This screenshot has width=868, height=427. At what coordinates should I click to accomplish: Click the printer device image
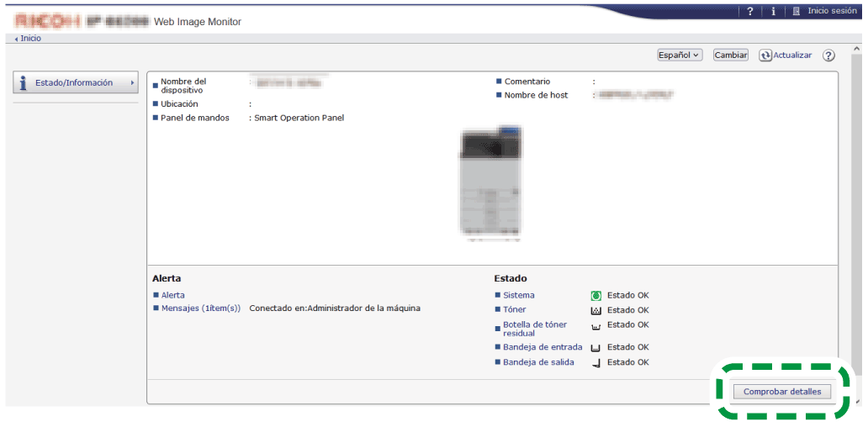click(490, 182)
